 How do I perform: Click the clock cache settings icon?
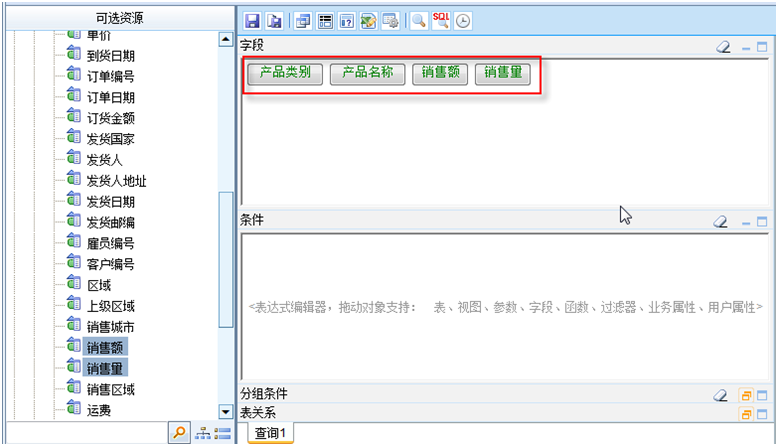[463, 21]
